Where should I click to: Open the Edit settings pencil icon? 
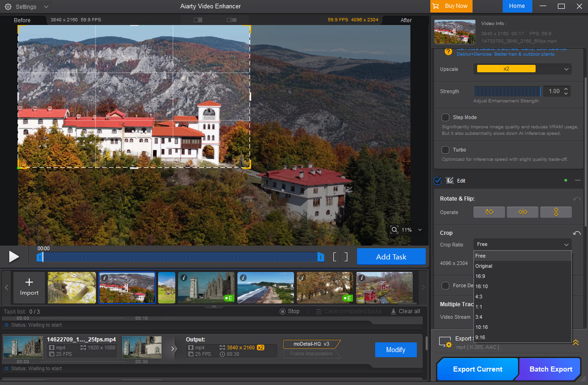[449, 181]
